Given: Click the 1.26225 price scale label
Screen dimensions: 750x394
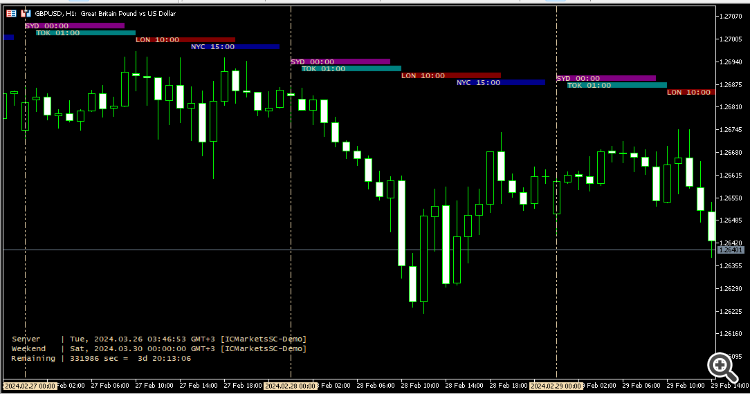Looking at the screenshot, I should [x=730, y=311].
